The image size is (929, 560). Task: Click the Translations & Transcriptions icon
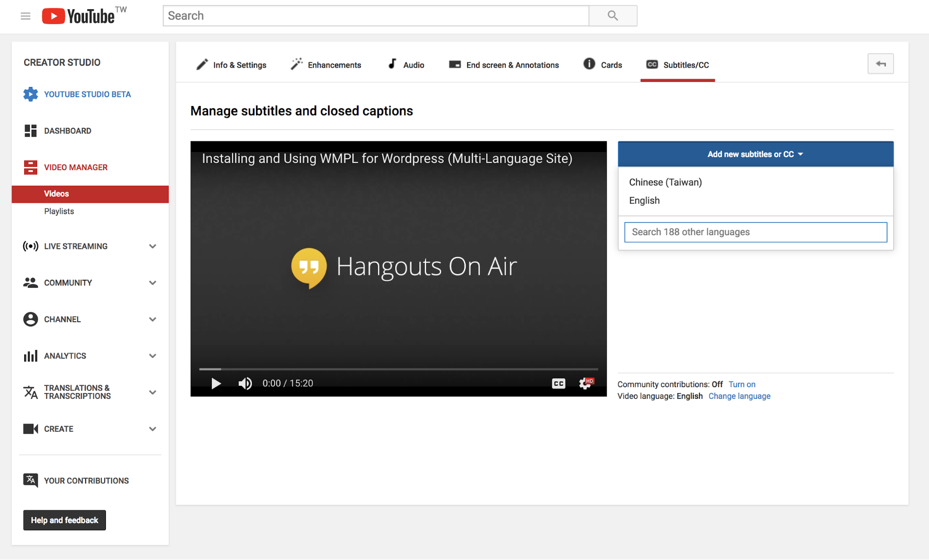(31, 392)
